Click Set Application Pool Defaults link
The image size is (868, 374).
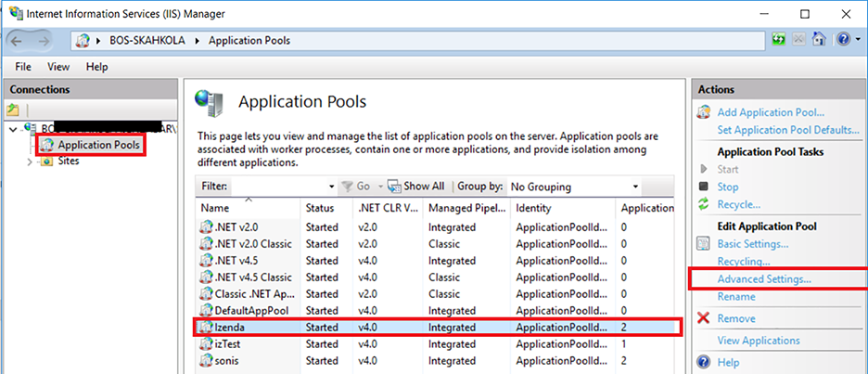787,130
